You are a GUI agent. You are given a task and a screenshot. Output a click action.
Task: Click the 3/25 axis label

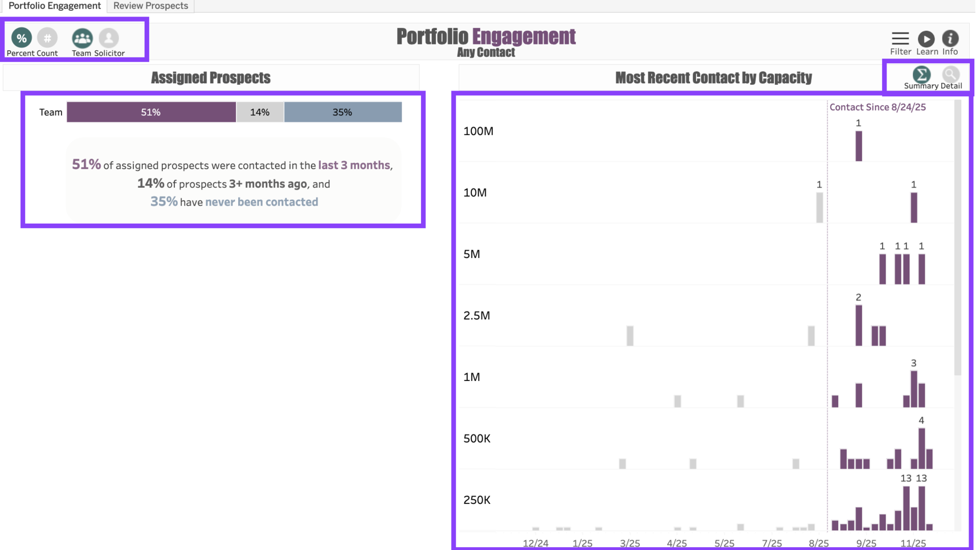pyautogui.click(x=630, y=544)
